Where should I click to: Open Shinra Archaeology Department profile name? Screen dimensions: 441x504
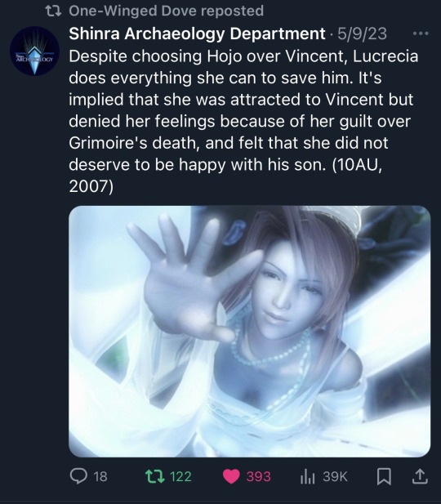coord(197,33)
